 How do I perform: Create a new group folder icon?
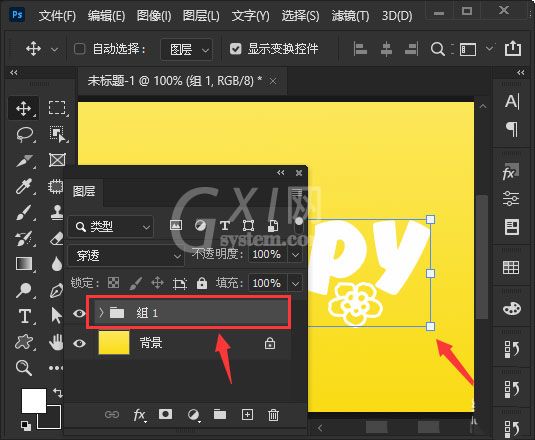220,414
